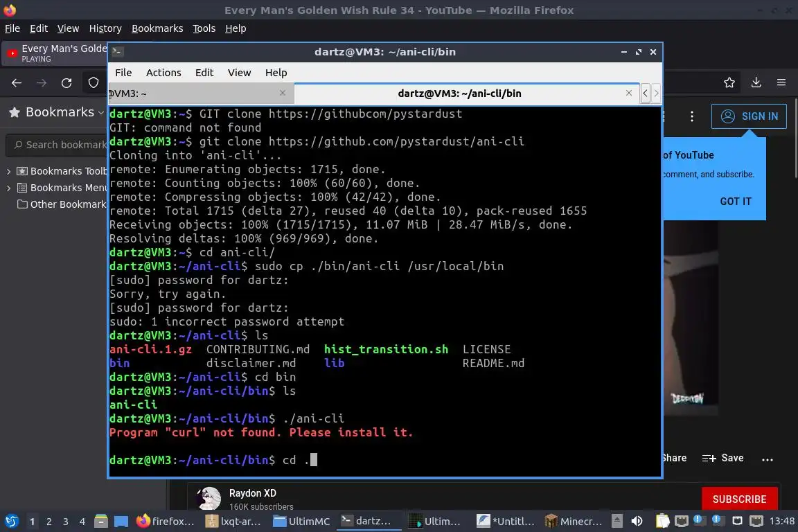Switch to virtual desktop 3
Screen dimensions: 798x532
click(x=66, y=522)
